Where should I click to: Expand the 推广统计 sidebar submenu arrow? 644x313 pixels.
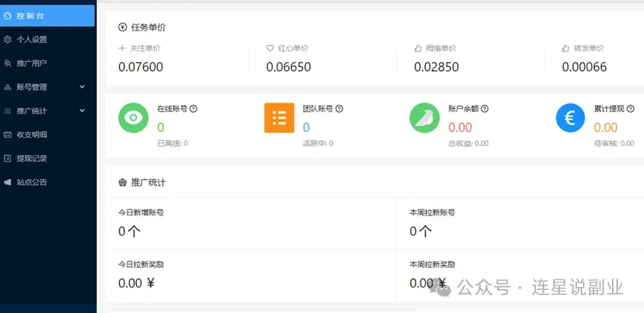pos(82,110)
